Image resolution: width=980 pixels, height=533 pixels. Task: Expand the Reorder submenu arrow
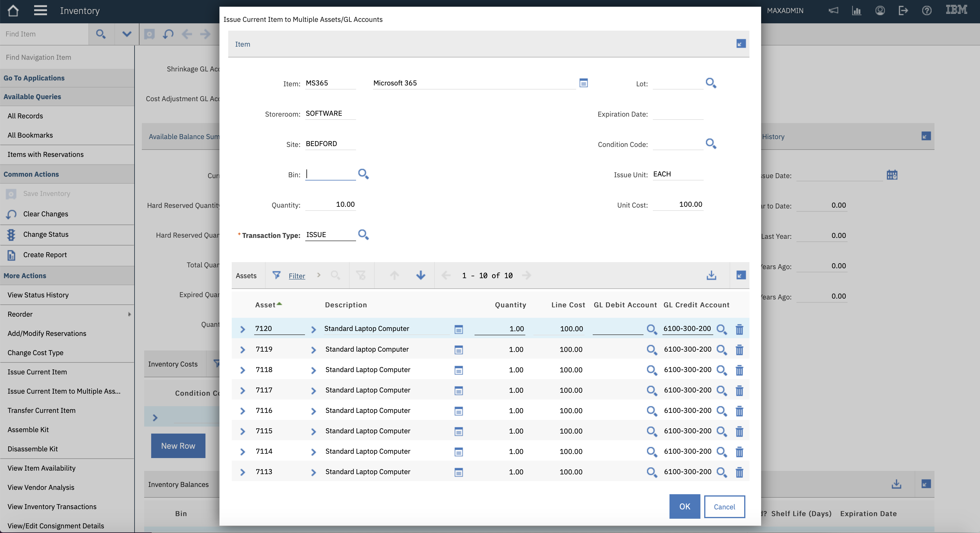(x=129, y=314)
